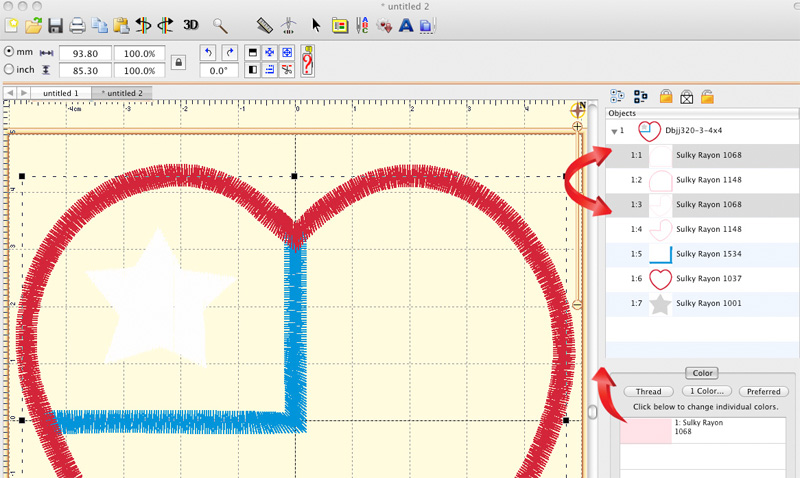Switch to the untitled 2 tab

coord(122,93)
